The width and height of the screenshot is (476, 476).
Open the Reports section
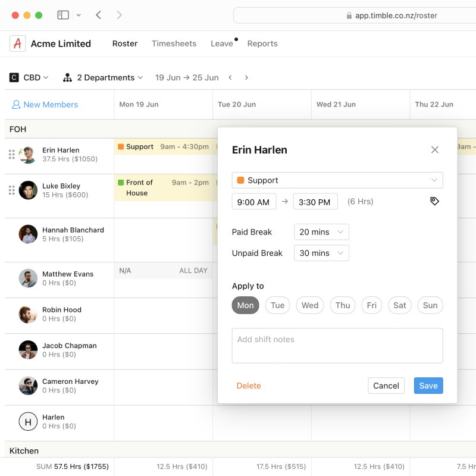262,43
